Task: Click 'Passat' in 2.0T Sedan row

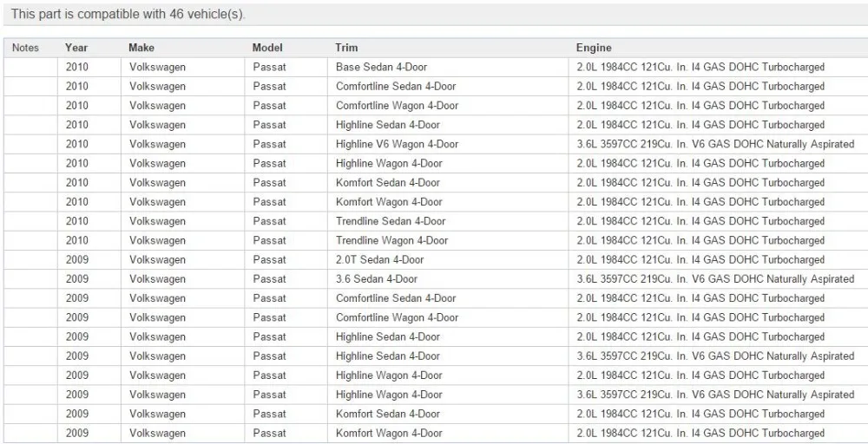Action: pos(270,260)
